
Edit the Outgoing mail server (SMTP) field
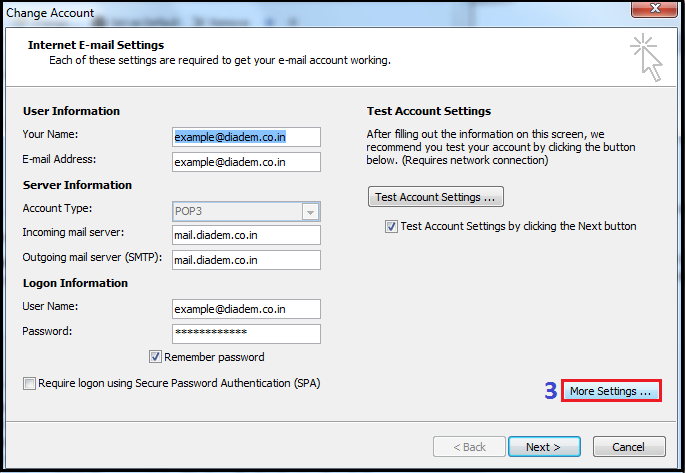point(246,260)
